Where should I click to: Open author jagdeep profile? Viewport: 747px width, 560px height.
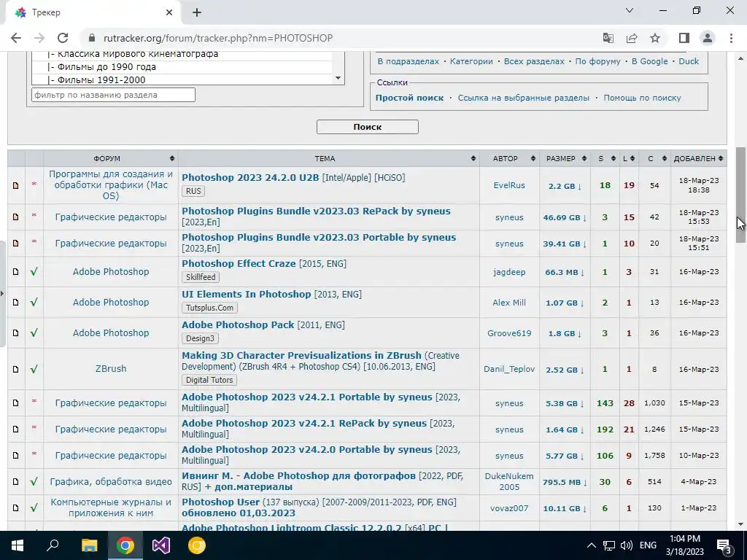pyautogui.click(x=509, y=273)
